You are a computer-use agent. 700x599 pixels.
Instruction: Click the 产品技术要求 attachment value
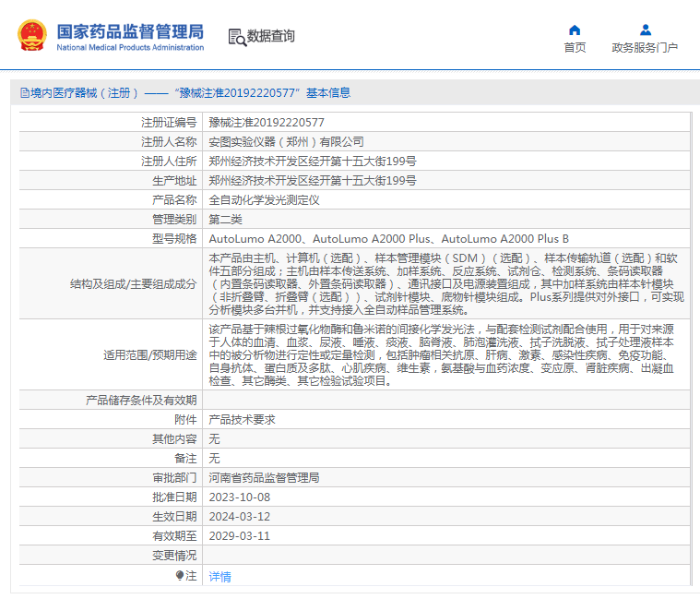click(242, 419)
